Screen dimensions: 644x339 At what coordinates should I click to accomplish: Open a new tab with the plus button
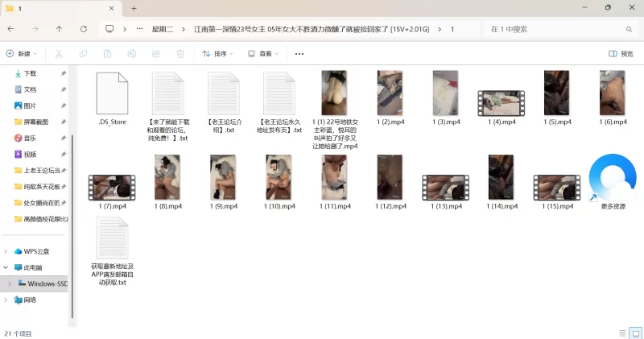pyautogui.click(x=134, y=8)
